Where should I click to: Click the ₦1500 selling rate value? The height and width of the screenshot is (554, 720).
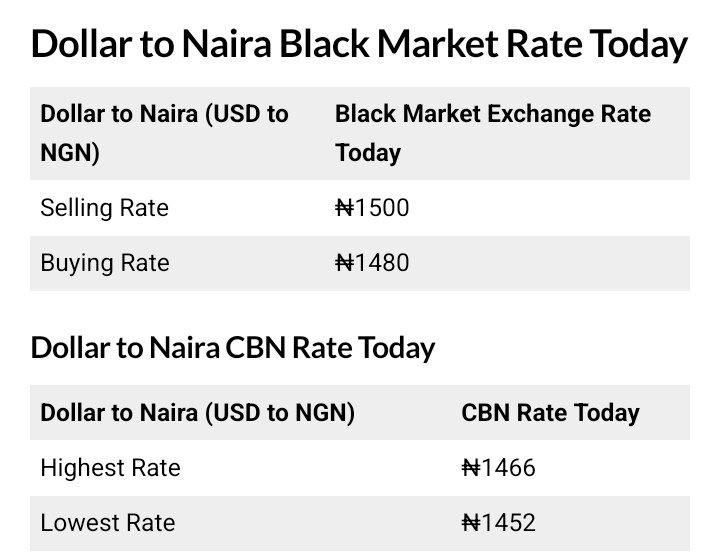pyautogui.click(x=372, y=208)
